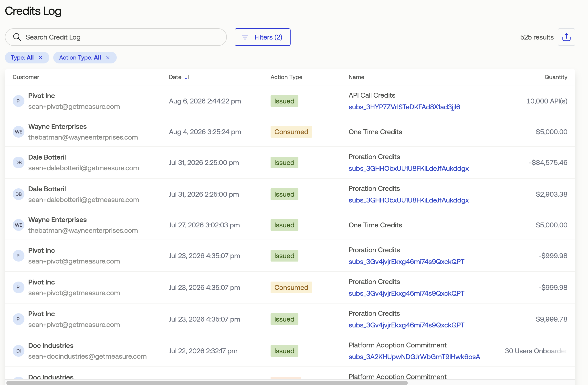Select the Action Type column header
The image size is (588, 385).
click(286, 77)
